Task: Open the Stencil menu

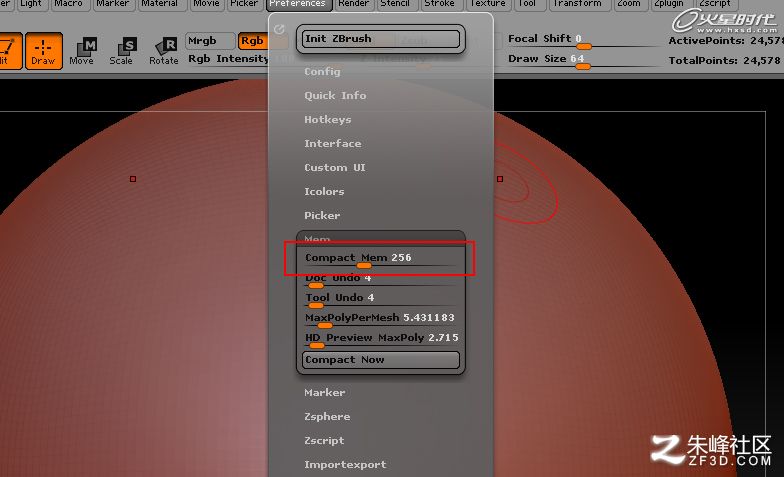Action: coord(394,4)
